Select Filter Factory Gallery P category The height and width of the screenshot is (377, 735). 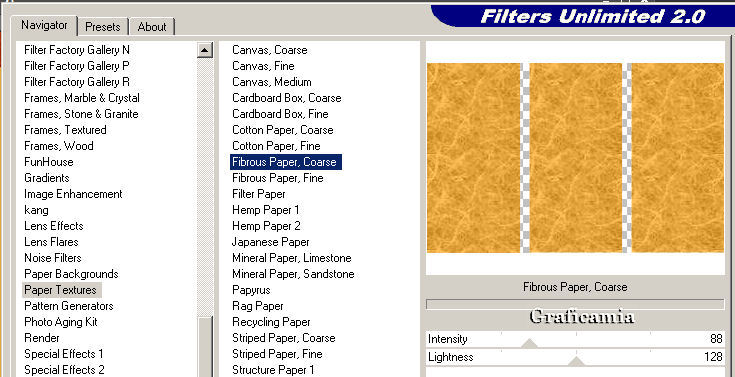77,66
